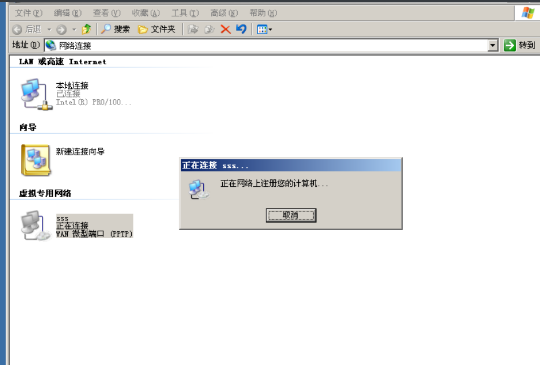The height and width of the screenshot is (365, 540).
Task: Click the green 转到 go button
Action: click(x=519, y=45)
